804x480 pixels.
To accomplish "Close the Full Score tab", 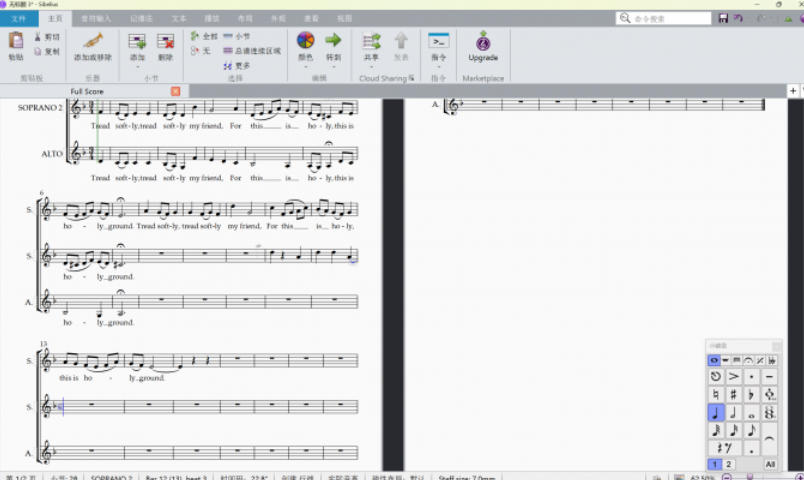I will pos(175,91).
